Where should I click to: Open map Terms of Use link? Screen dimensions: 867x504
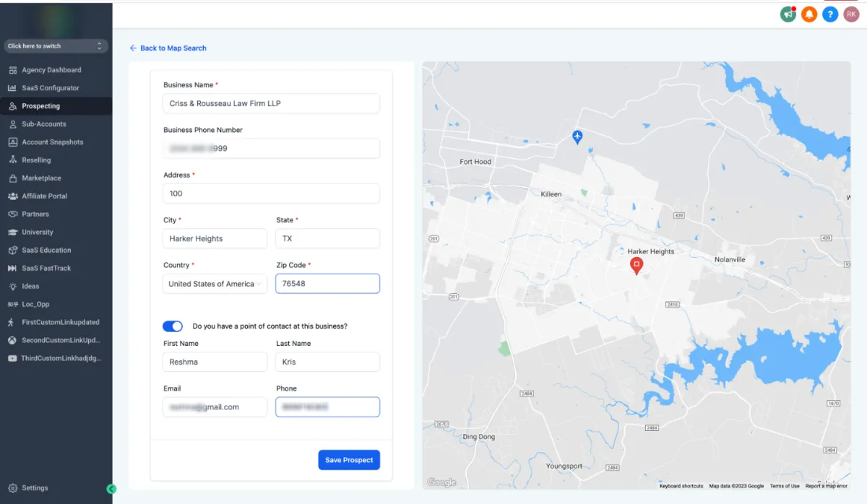[785, 486]
